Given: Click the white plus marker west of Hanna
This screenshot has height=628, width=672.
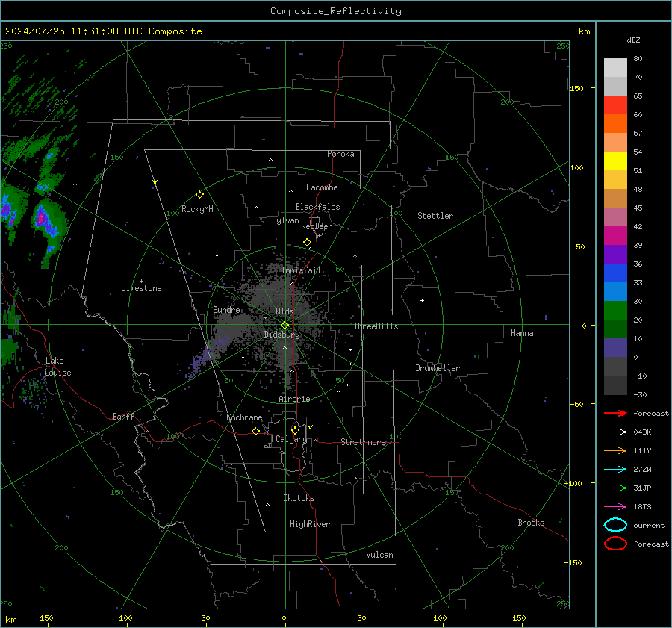Looking at the screenshot, I should [x=422, y=300].
